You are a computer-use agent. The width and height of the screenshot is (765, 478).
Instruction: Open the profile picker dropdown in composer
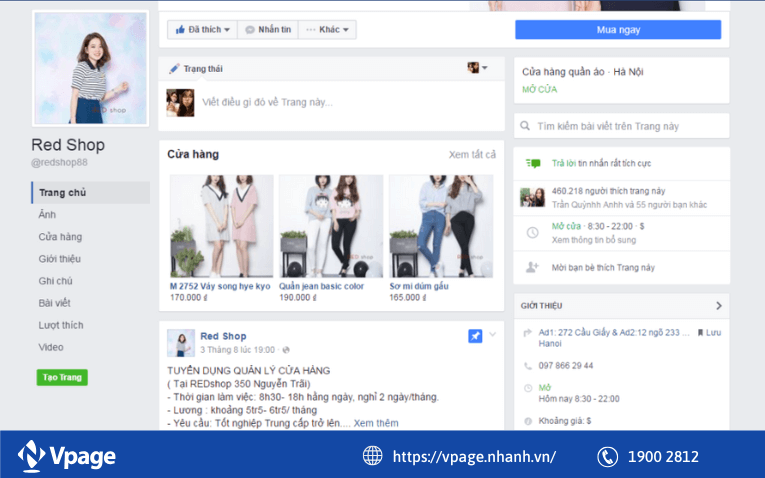pyautogui.click(x=478, y=68)
